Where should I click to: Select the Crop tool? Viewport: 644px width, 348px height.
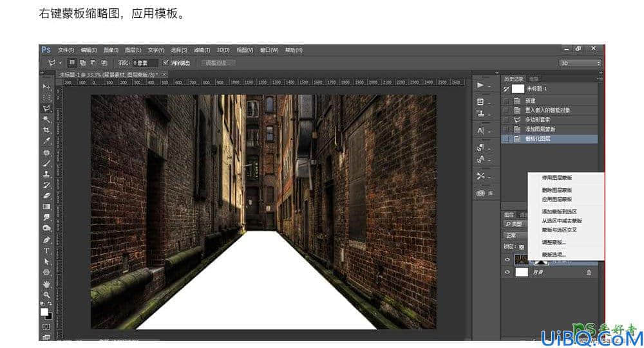(46, 130)
